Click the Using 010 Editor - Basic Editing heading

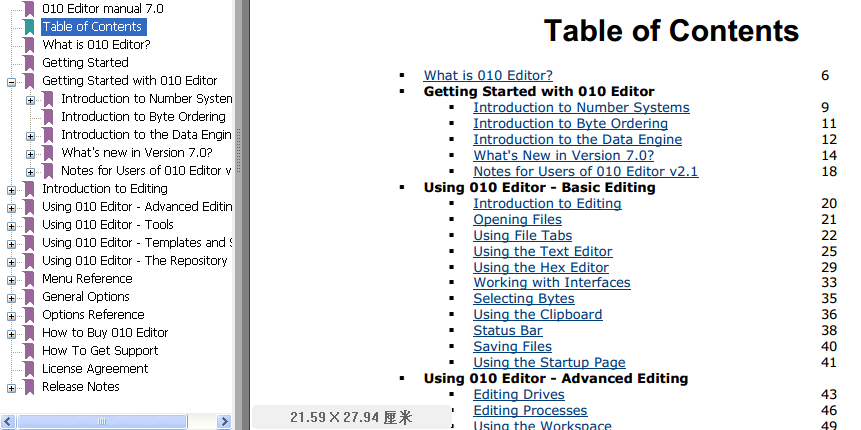tap(539, 187)
